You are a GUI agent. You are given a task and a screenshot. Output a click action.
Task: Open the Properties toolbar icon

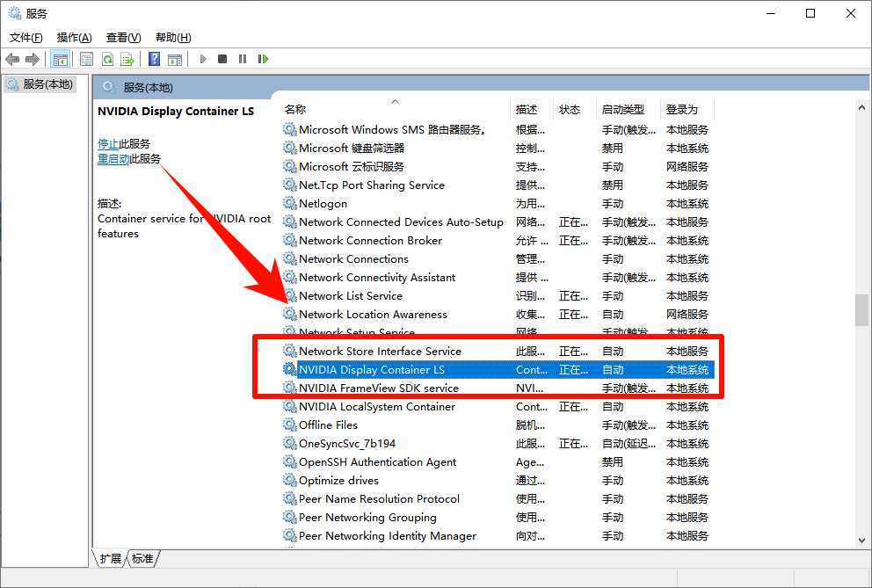click(86, 59)
